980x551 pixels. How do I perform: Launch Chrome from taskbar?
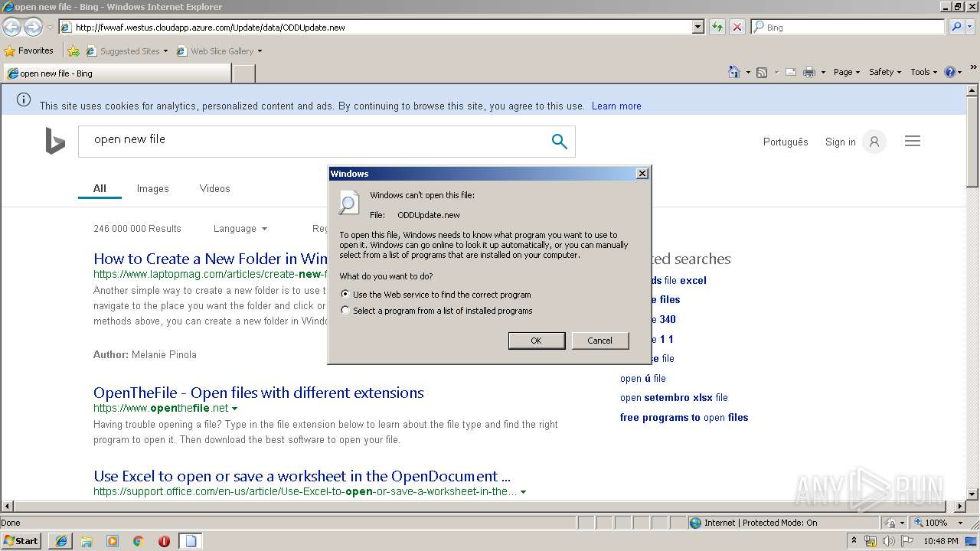139,541
